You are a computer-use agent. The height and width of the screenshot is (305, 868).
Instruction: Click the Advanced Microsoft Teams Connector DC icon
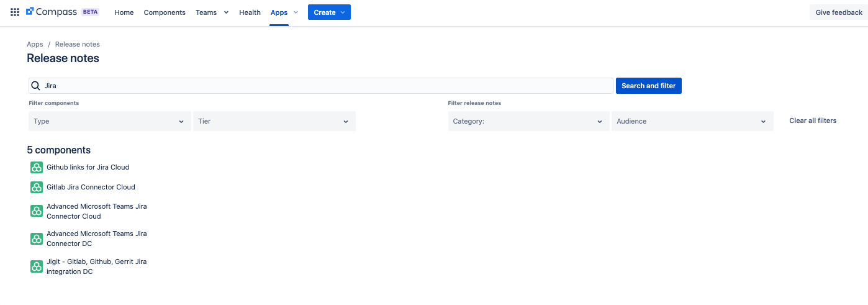point(37,239)
